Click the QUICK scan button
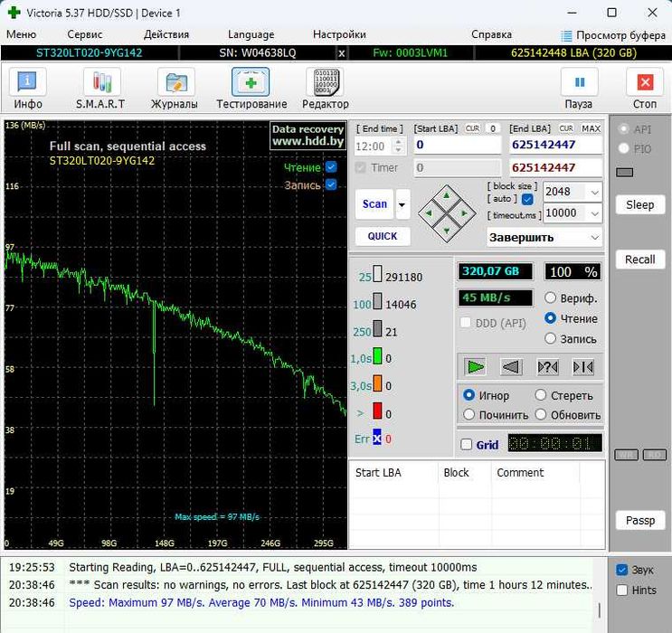672x633 pixels. point(382,236)
